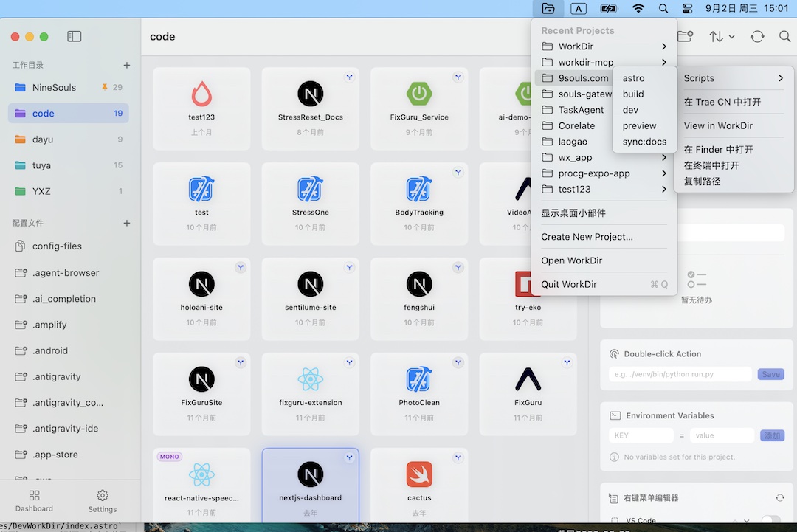
Task: Open the BodyTracking project card
Action: click(419, 204)
